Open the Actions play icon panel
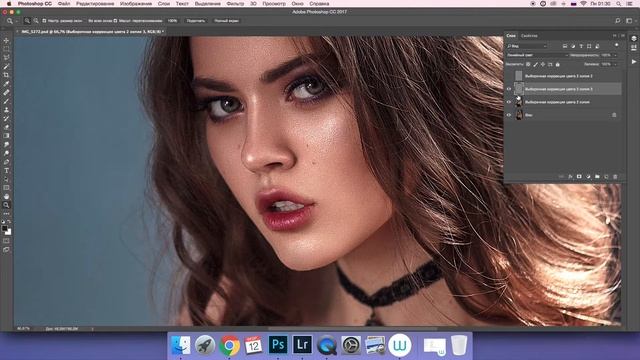This screenshot has height=360, width=640. [x=633, y=62]
